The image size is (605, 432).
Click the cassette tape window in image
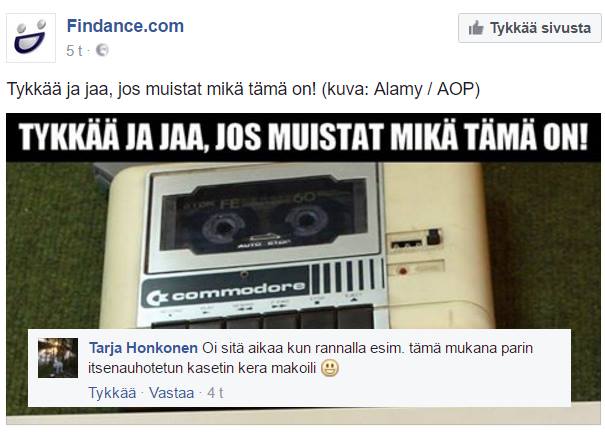(x=265, y=215)
